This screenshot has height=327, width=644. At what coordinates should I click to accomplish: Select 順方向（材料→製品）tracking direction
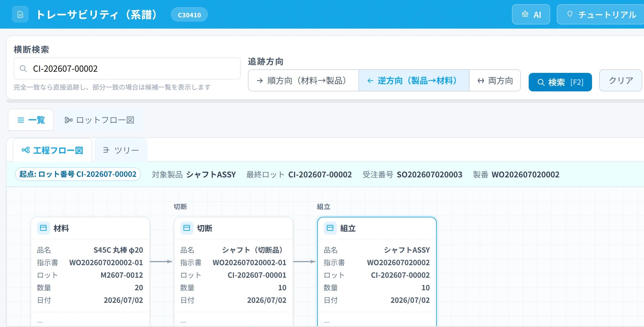click(x=303, y=81)
